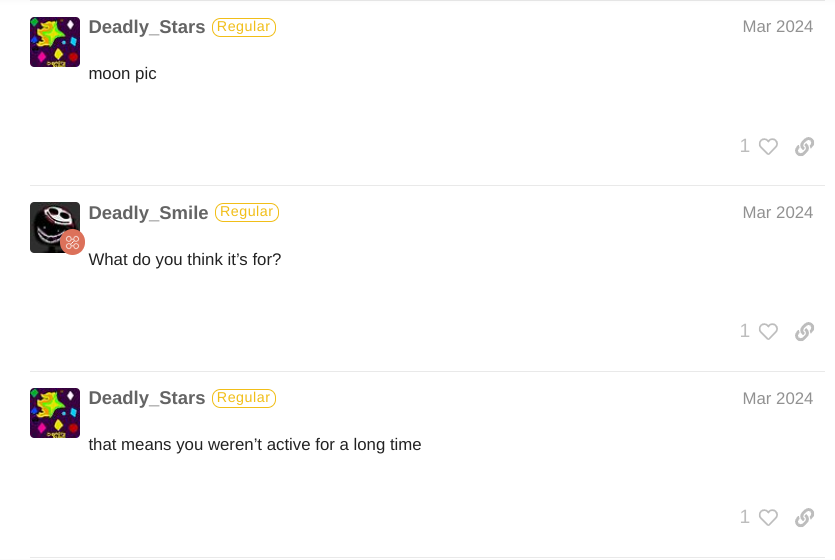The image size is (835, 560).
Task: Click the Regular badge on the "weren't active" post
Action: coord(244,398)
